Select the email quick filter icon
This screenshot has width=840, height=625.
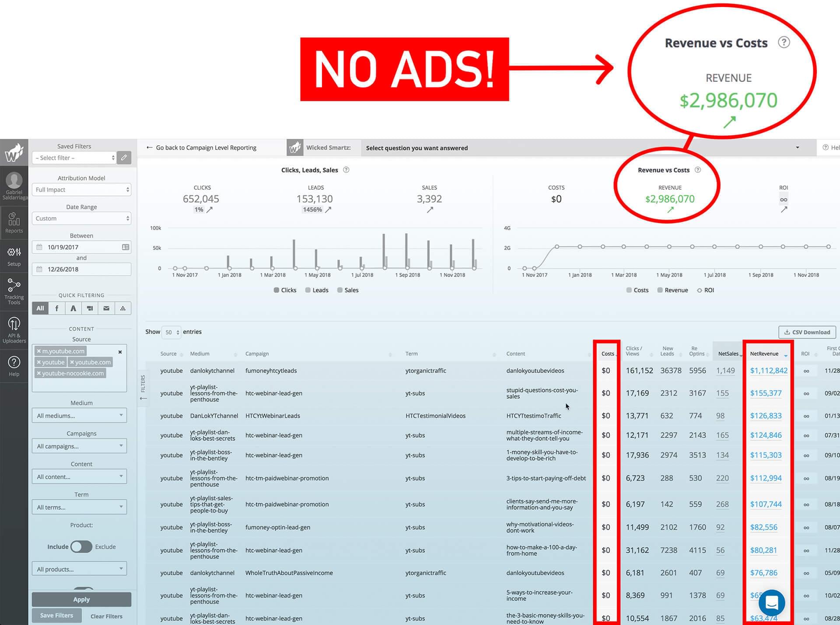[106, 309]
